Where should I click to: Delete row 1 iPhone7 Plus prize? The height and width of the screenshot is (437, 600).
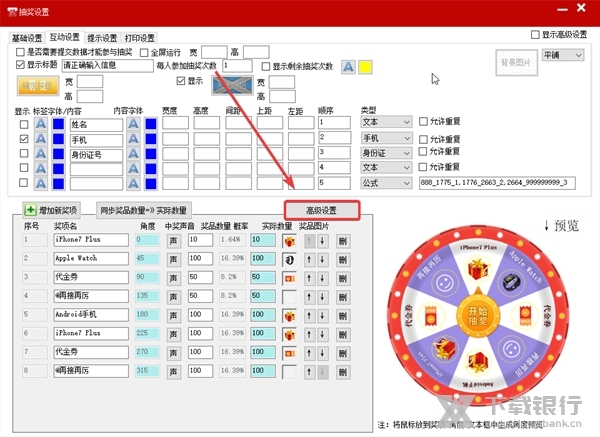343,241
